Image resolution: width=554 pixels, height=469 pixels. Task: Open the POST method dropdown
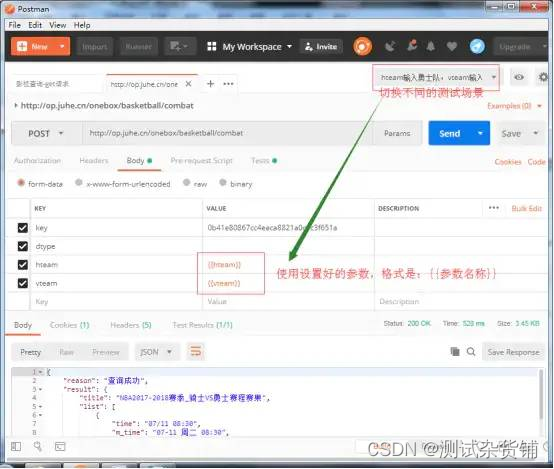[x=46, y=134]
